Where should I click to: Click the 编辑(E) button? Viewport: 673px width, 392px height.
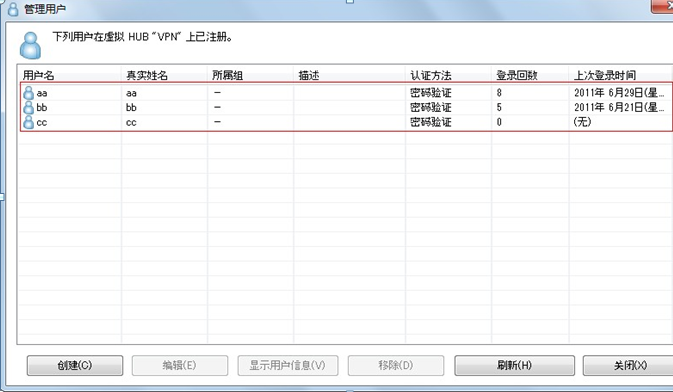tap(179, 365)
